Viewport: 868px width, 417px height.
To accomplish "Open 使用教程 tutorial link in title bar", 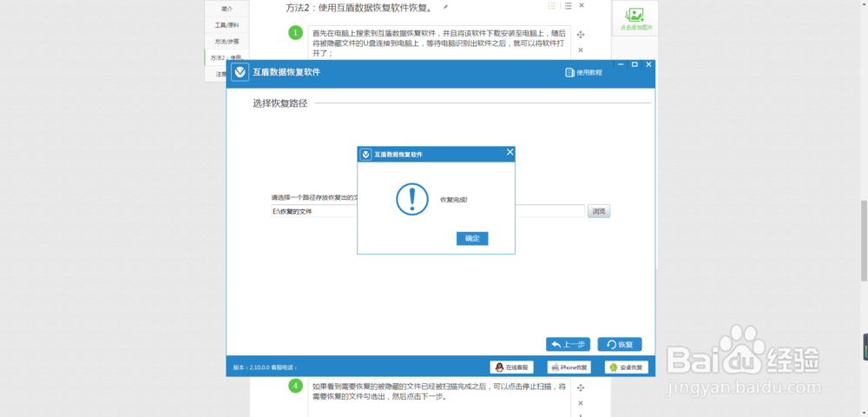I will coord(583,73).
